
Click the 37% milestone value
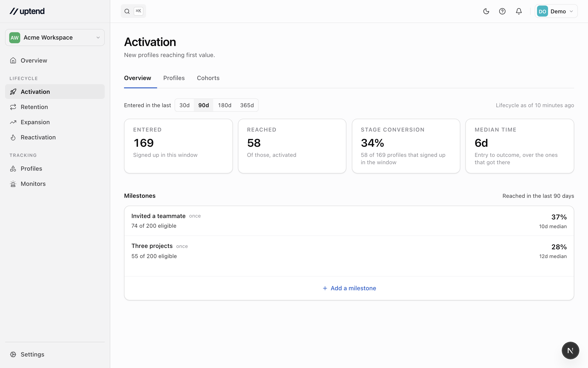(559, 217)
